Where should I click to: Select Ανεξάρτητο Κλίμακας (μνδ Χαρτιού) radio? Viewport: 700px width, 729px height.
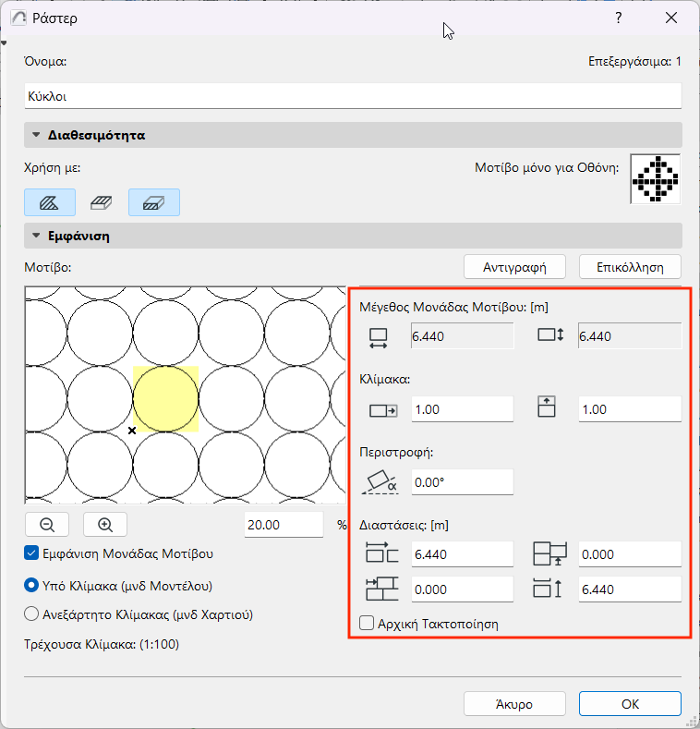(31, 614)
